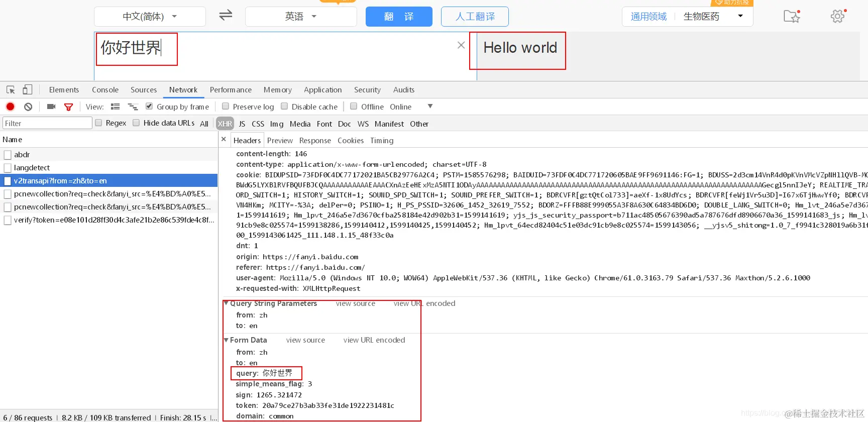The width and height of the screenshot is (868, 422).
Task: Click the inspect element arrow icon
Action: (11, 90)
